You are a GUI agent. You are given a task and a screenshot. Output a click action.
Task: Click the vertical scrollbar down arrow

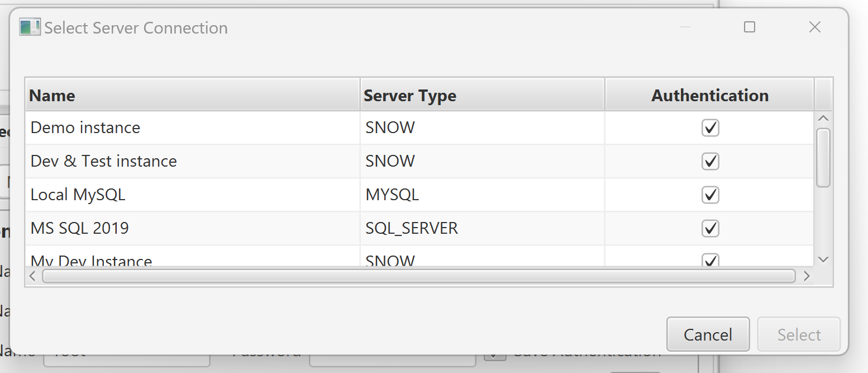(823, 259)
